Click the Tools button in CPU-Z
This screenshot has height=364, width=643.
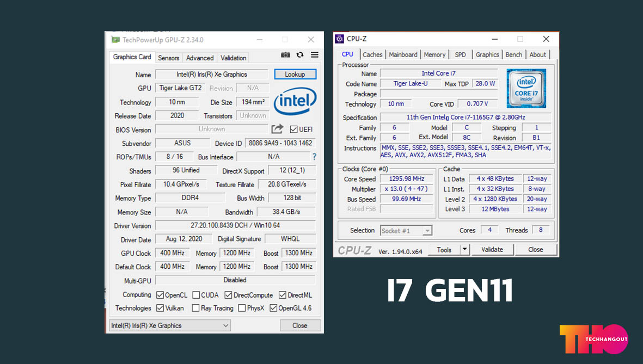click(444, 249)
